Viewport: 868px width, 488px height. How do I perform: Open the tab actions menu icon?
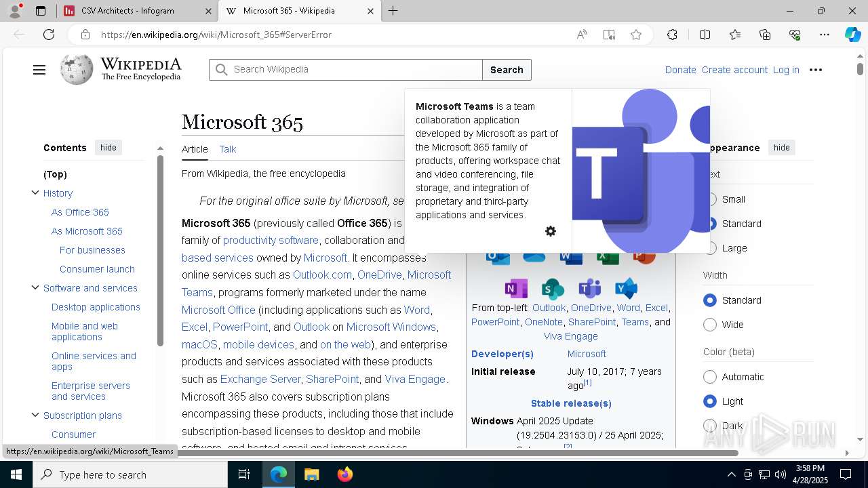point(41,11)
